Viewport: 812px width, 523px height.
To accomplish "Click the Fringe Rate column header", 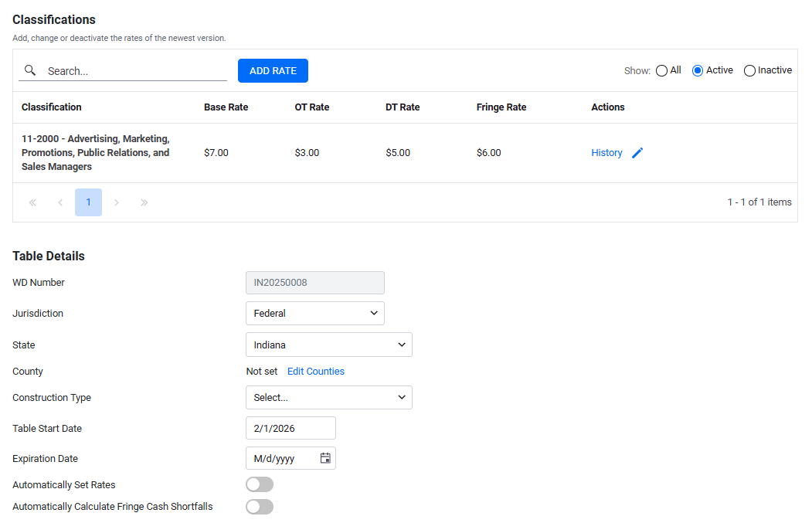I will point(501,107).
